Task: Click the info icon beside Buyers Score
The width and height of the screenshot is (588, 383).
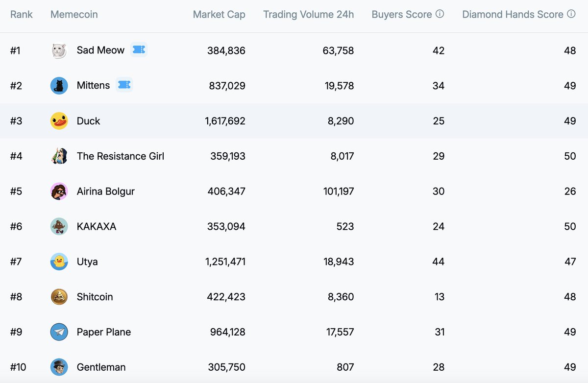Action: (440, 14)
